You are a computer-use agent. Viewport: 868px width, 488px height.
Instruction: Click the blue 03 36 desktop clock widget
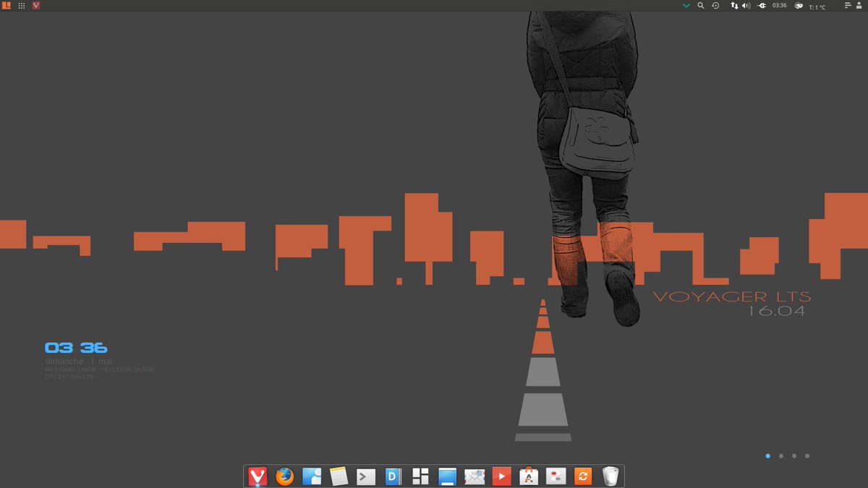(x=76, y=348)
